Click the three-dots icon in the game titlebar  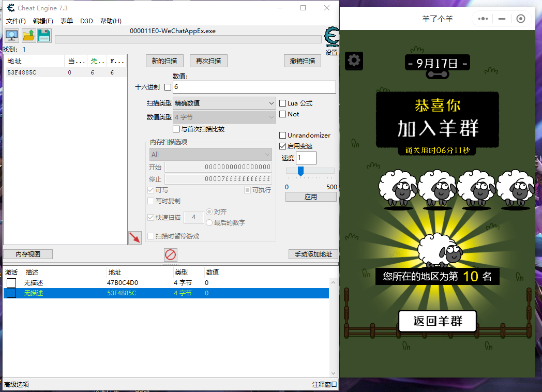click(483, 19)
